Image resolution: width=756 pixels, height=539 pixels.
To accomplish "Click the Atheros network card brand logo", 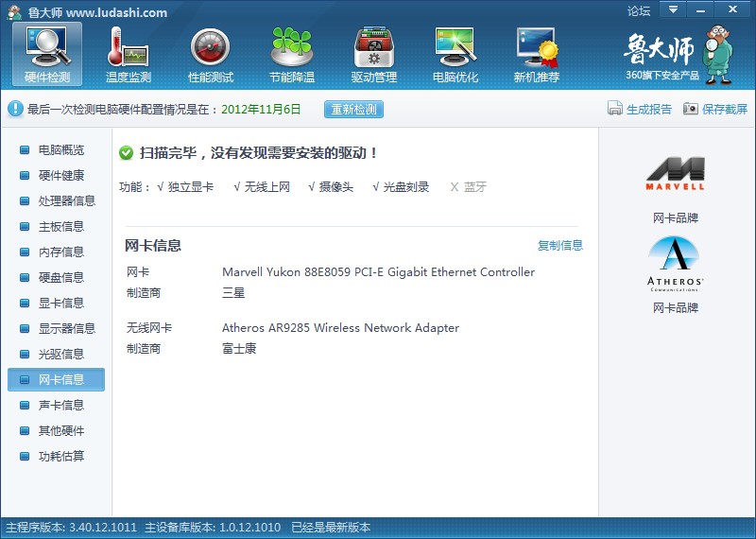I will click(675, 264).
